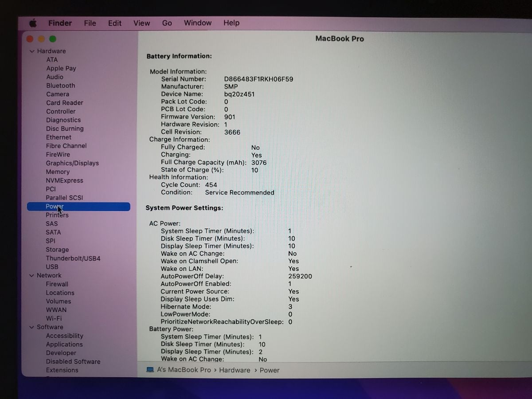
Task: Select Apple Pay in the sidebar
Action: [61, 68]
